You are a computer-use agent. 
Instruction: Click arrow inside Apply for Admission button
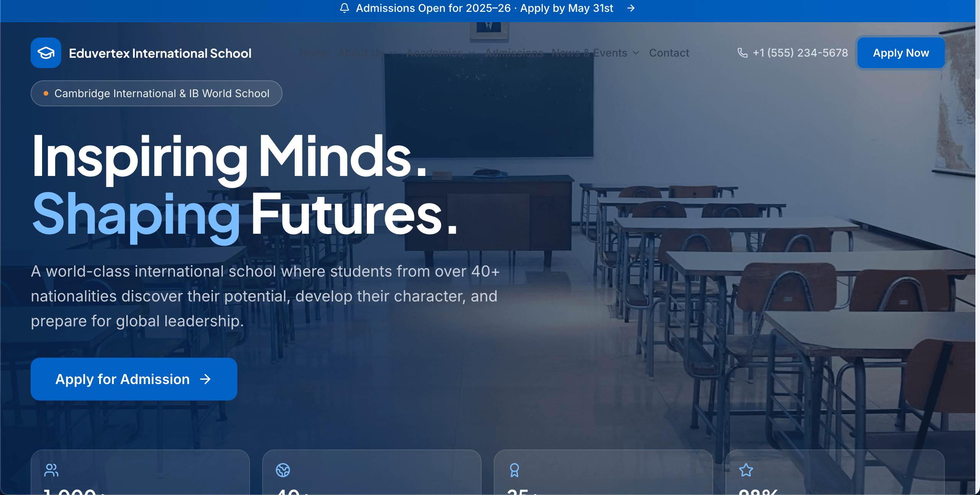coord(206,379)
